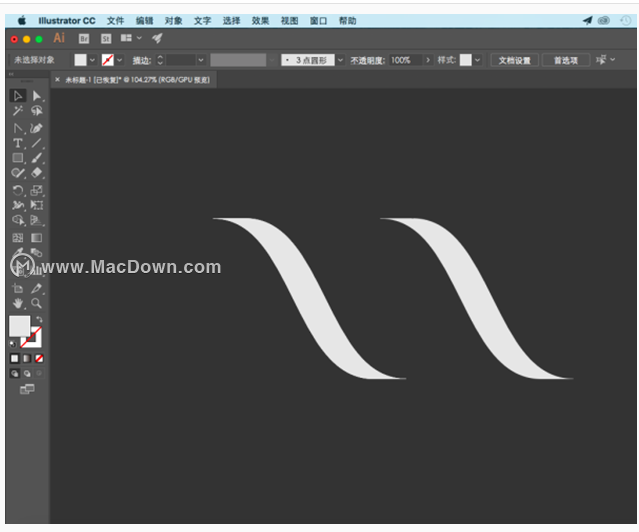Screen dimensions: 639x532
Task: Open the 对象 menu
Action: 174,21
